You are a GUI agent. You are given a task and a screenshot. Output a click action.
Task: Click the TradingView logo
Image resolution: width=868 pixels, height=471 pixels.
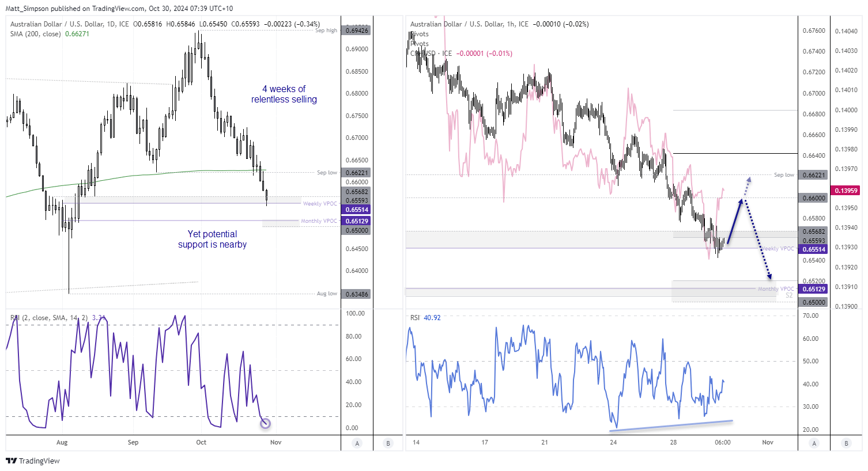(x=33, y=461)
